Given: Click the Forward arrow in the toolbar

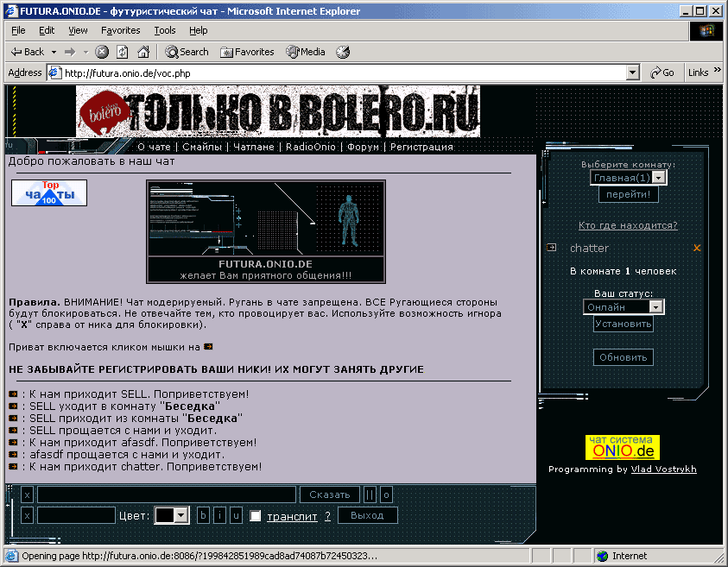Looking at the screenshot, I should click(70, 52).
